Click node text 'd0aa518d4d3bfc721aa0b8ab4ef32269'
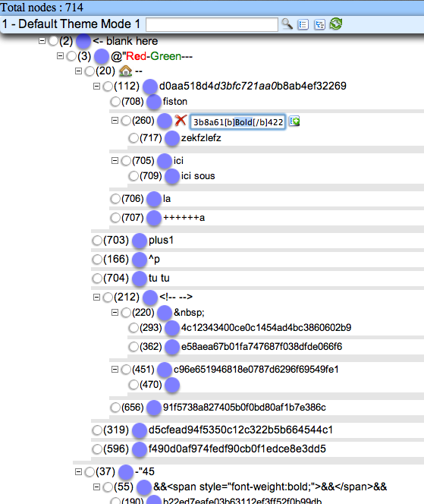 pyautogui.click(x=253, y=86)
